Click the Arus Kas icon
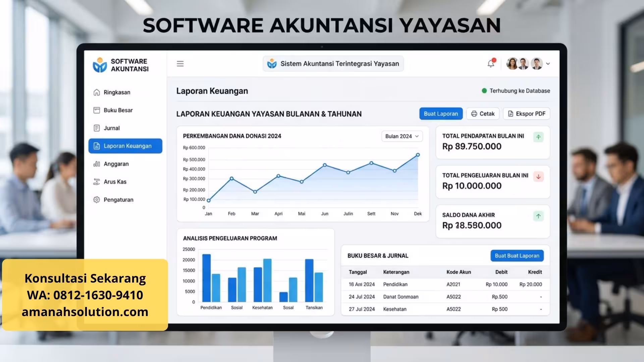This screenshot has height=362, width=644. (97, 182)
